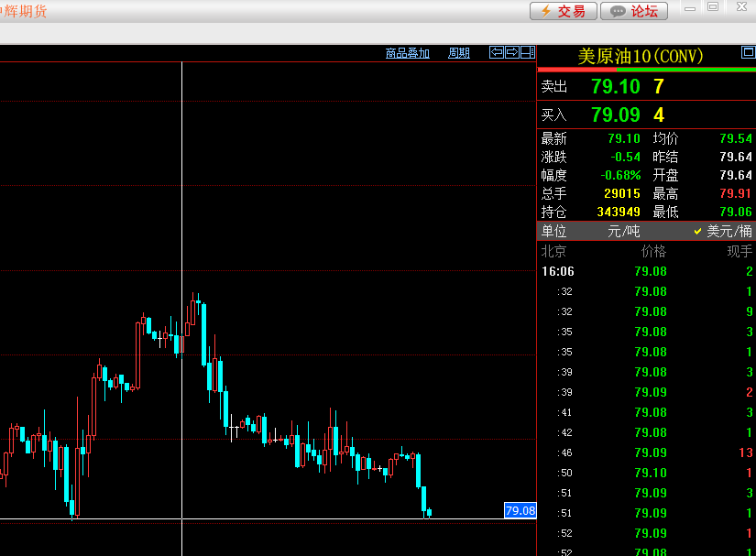
Task: Click the 商品叠加 link
Action: [x=408, y=53]
